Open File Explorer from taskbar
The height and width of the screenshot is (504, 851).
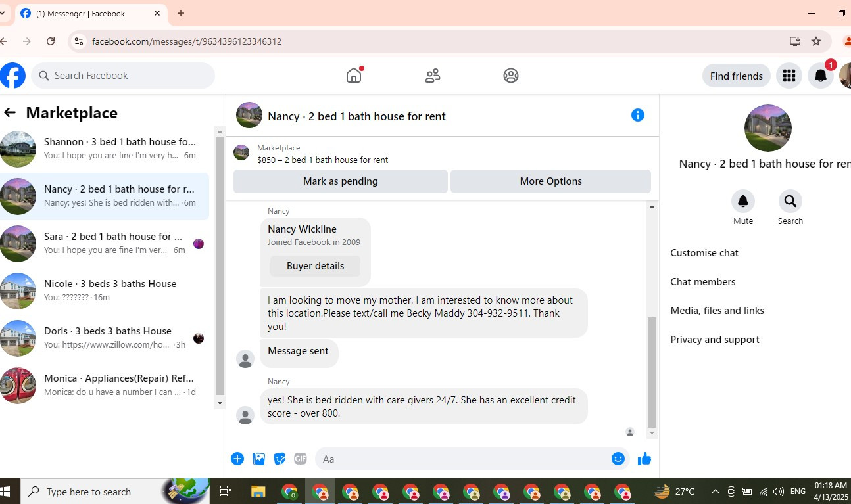tap(257, 492)
